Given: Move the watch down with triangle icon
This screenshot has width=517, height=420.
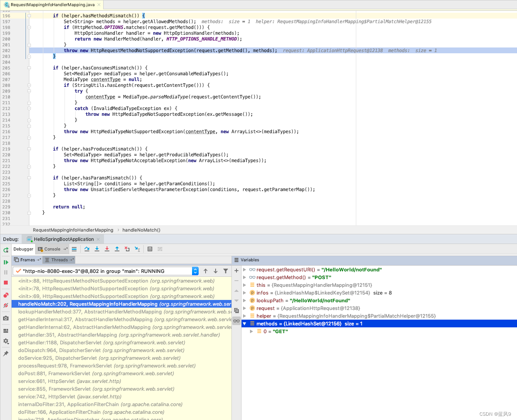Looking at the screenshot, I should coord(236,301).
